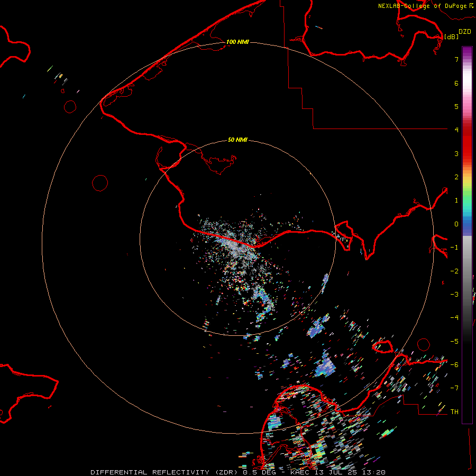Click the 50 NMI range ring label
Viewport: 476px width, 476px height.
(x=237, y=140)
